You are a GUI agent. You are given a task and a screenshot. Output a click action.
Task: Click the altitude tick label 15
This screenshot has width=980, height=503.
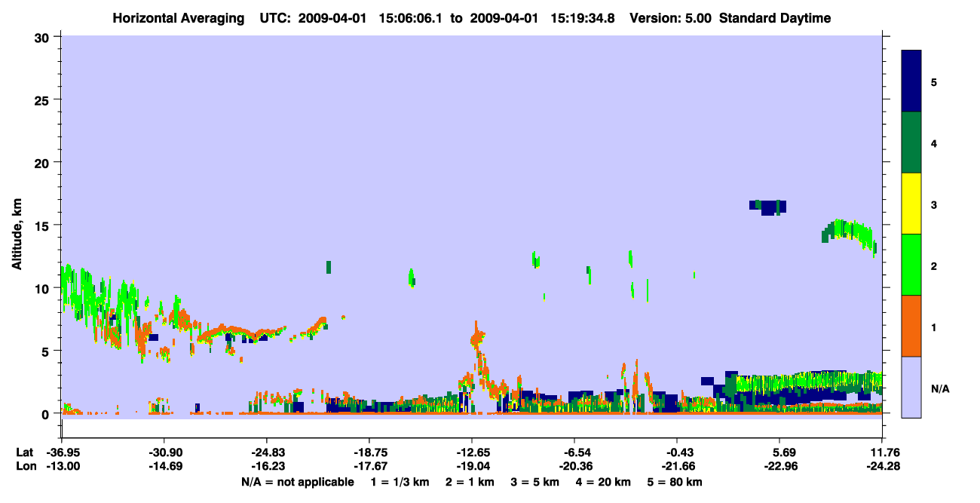coord(44,225)
